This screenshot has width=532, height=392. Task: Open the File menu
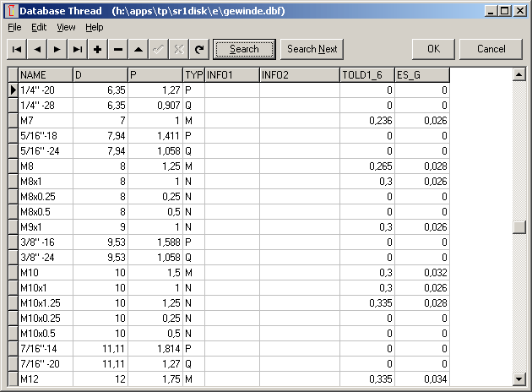pos(15,27)
